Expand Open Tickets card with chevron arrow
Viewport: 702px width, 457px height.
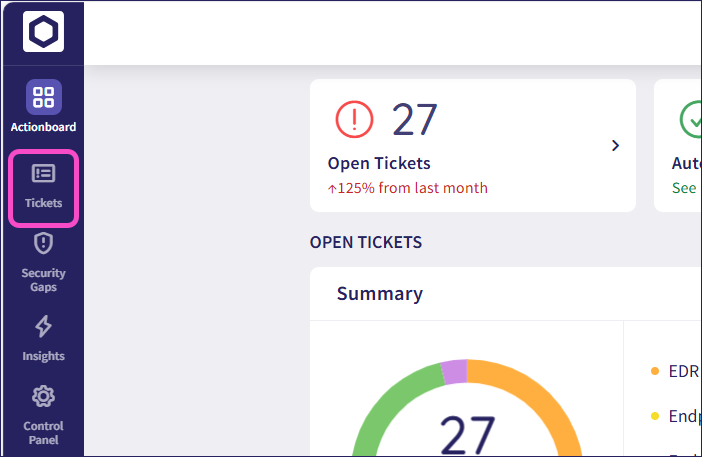(615, 146)
